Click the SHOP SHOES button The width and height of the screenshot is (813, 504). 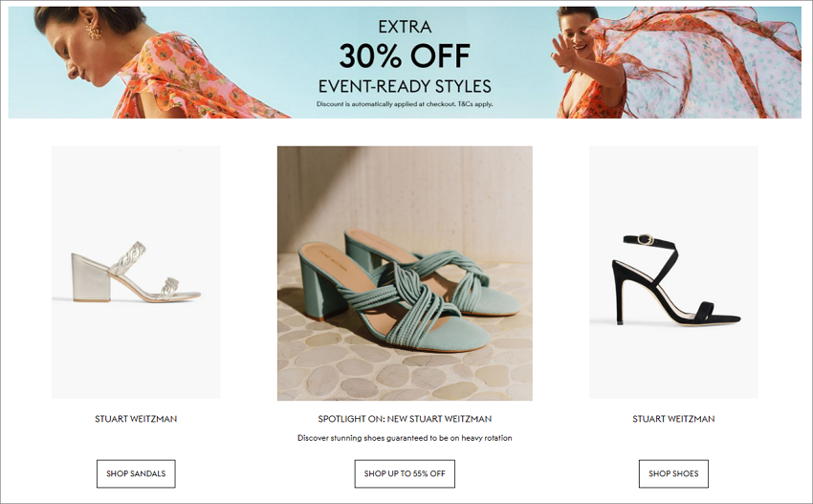(x=673, y=473)
